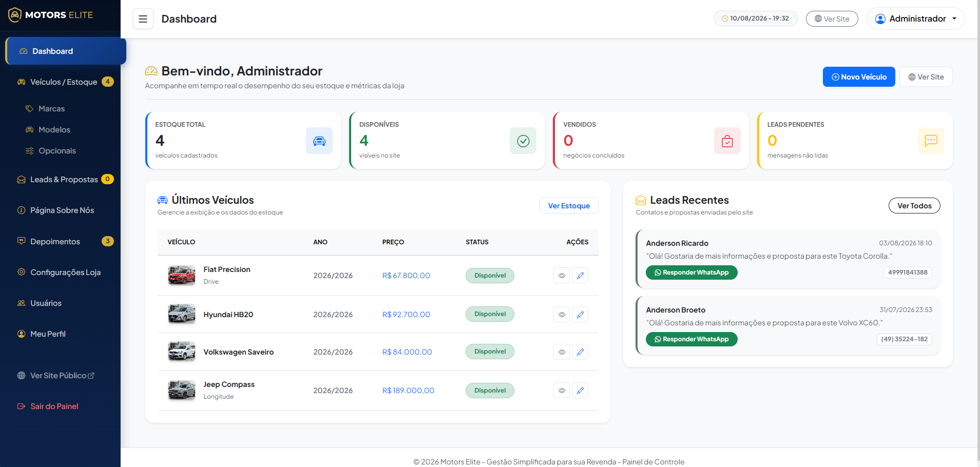Click the Fiat Precision car thumbnail
Viewport: 980px width, 467px height.
[x=182, y=275]
